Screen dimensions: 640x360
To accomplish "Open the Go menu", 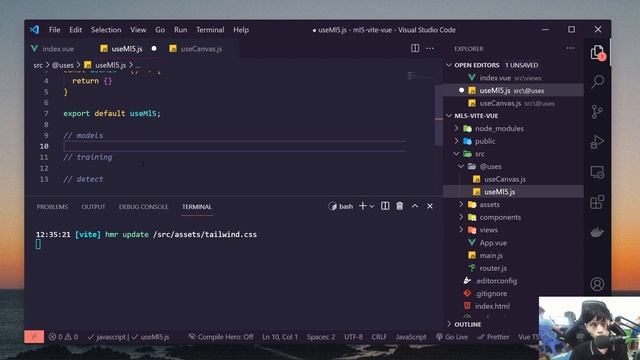I will coord(160,30).
